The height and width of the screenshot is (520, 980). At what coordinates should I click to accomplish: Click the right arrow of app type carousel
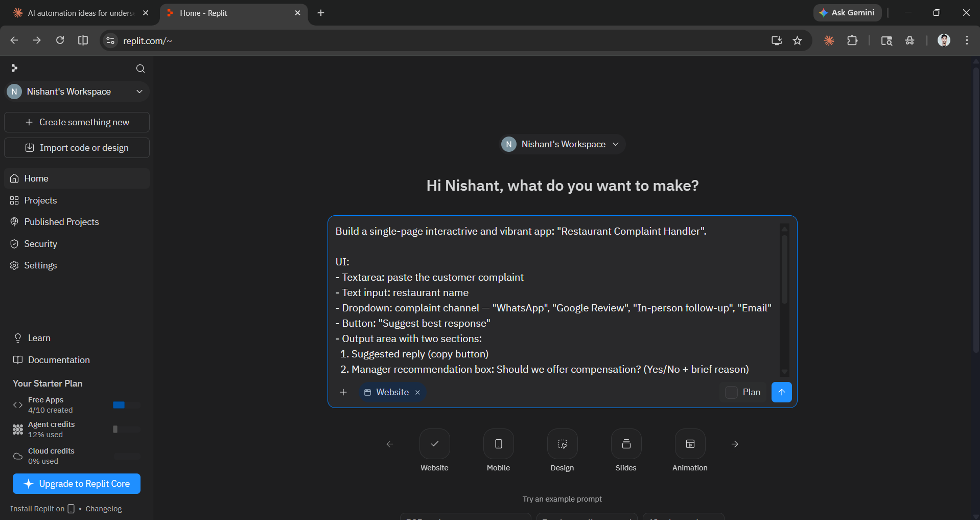pos(735,444)
